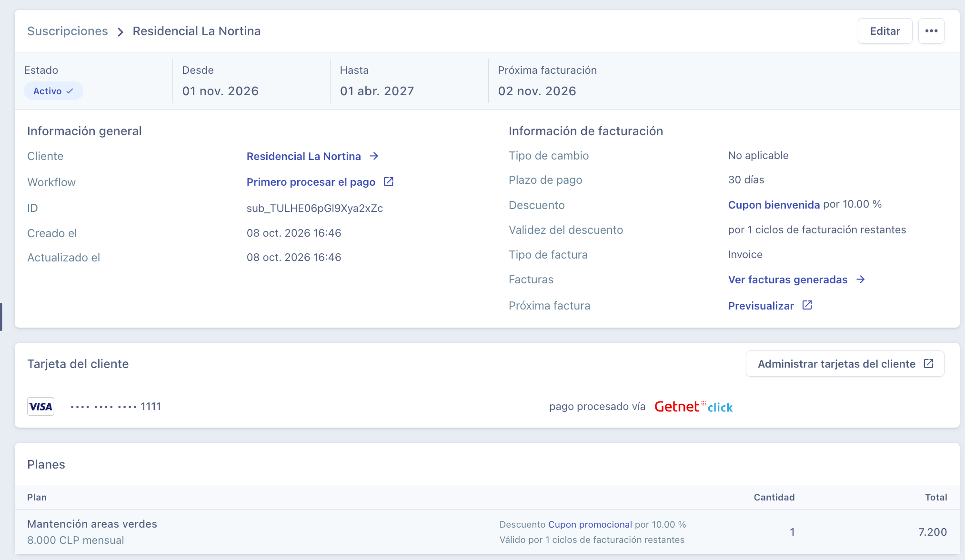This screenshot has width=965, height=560.
Task: Click Administrar tarjetas del cliente button
Action: click(845, 364)
